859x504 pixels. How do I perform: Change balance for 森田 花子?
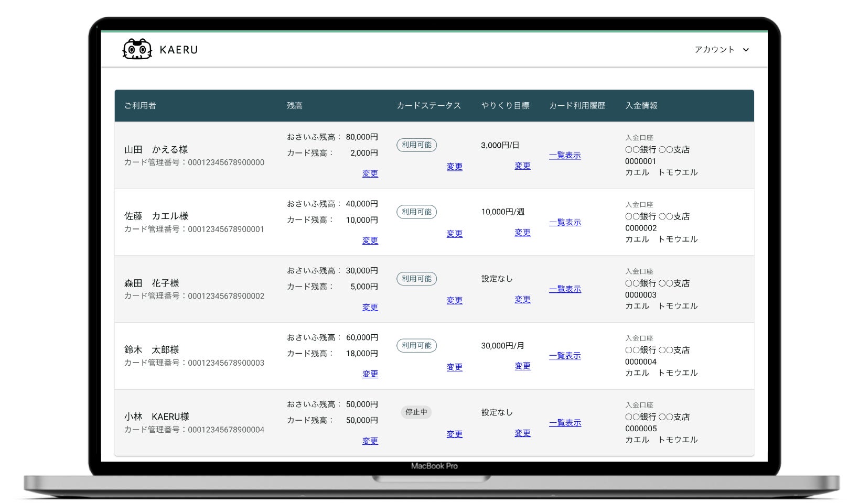(370, 307)
